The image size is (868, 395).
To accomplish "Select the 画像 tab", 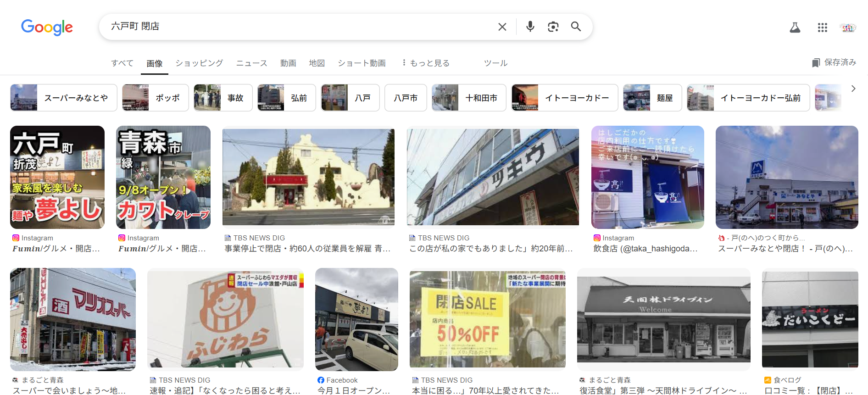I will [155, 63].
